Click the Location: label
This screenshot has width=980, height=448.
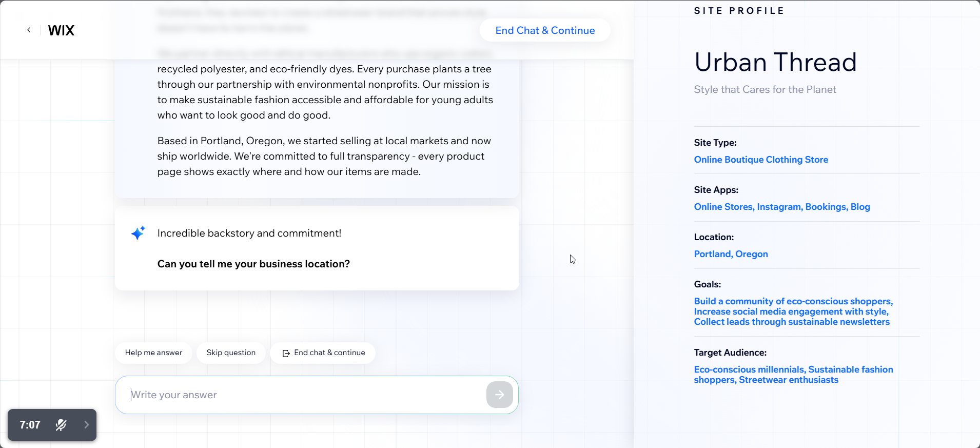point(714,237)
